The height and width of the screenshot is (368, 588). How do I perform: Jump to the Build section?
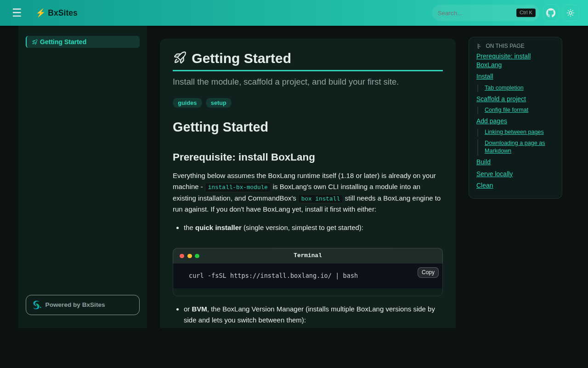pos(483,162)
